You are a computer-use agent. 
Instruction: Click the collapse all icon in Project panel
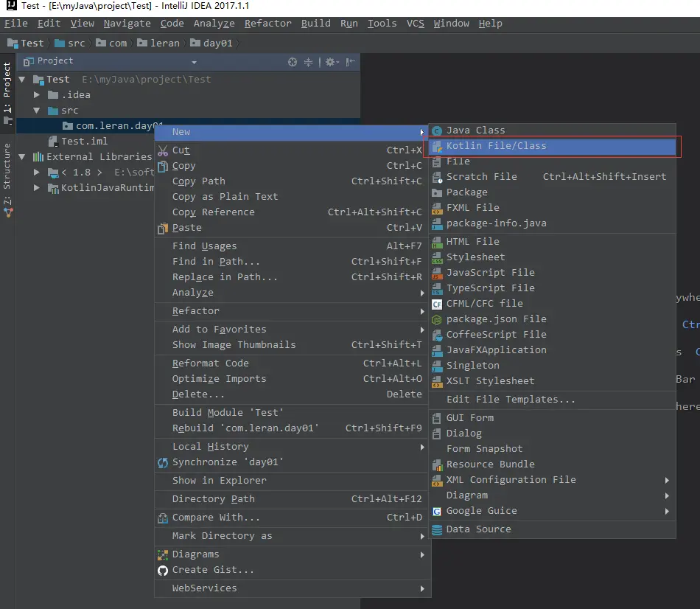click(x=309, y=62)
